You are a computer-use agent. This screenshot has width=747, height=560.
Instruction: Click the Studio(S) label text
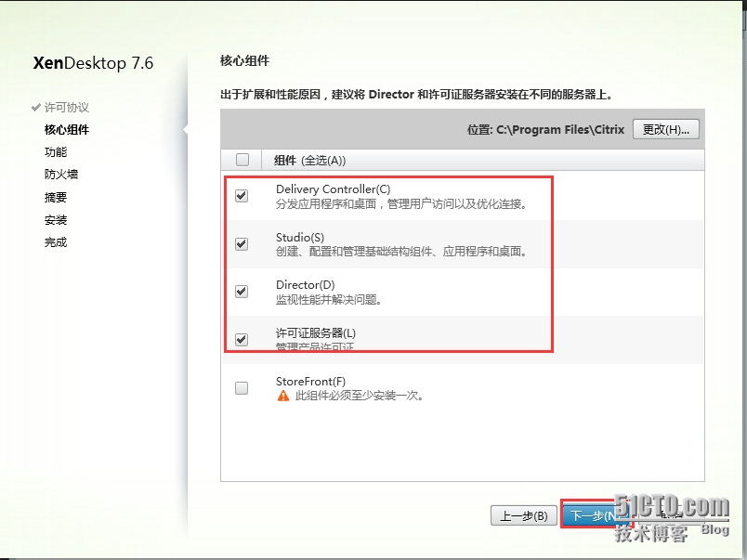(x=300, y=237)
